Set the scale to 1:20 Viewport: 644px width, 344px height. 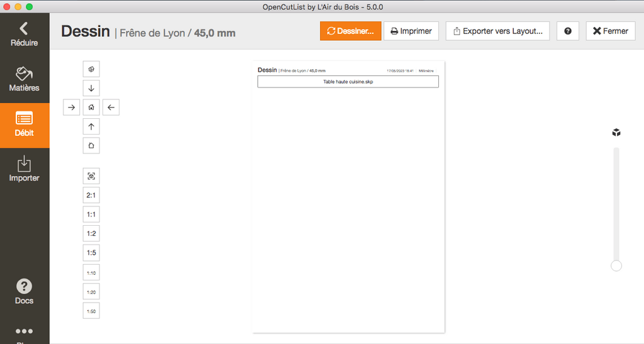tap(91, 292)
